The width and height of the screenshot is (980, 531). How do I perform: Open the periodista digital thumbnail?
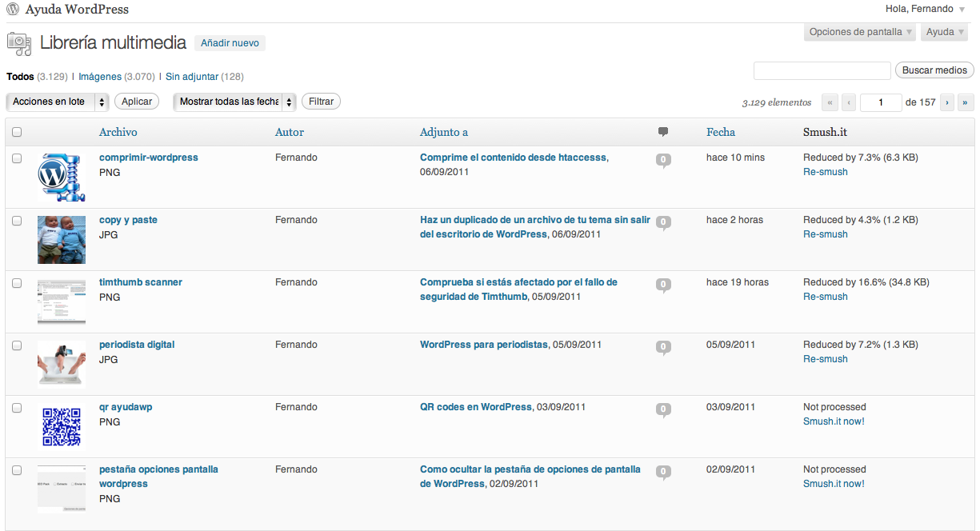(x=62, y=365)
